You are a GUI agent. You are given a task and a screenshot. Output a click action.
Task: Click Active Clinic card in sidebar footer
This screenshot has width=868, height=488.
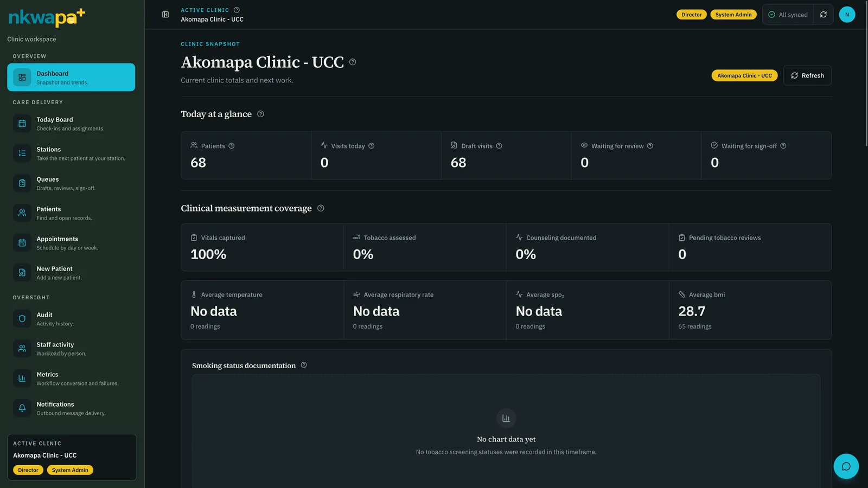72,457
